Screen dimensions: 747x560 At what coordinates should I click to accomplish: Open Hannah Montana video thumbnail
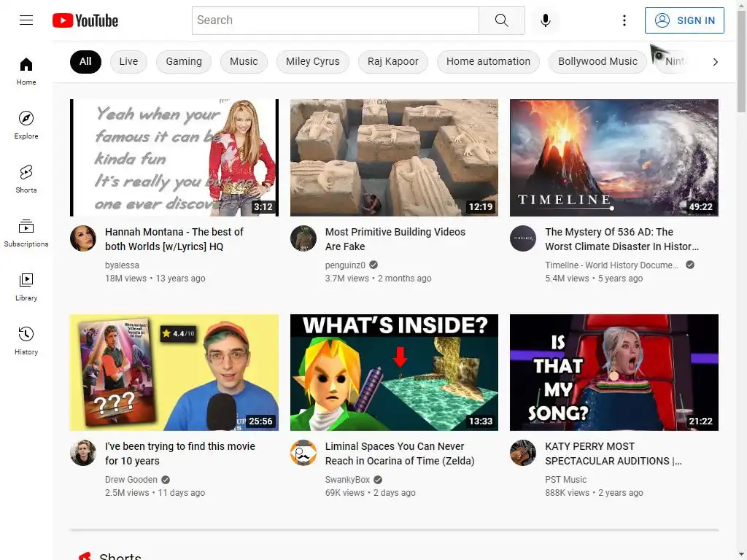[x=174, y=157]
